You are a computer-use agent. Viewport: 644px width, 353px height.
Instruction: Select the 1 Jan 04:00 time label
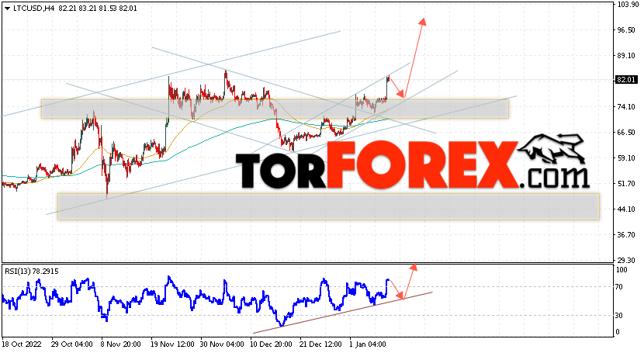point(368,344)
